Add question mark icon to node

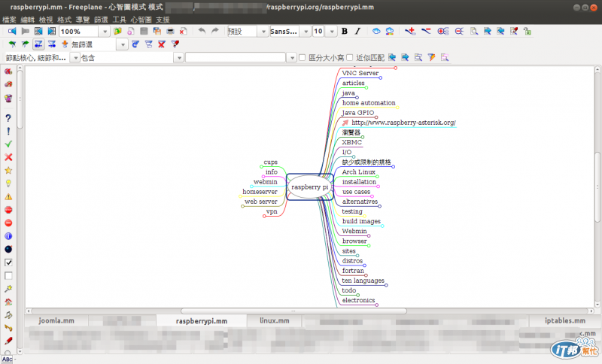point(8,118)
